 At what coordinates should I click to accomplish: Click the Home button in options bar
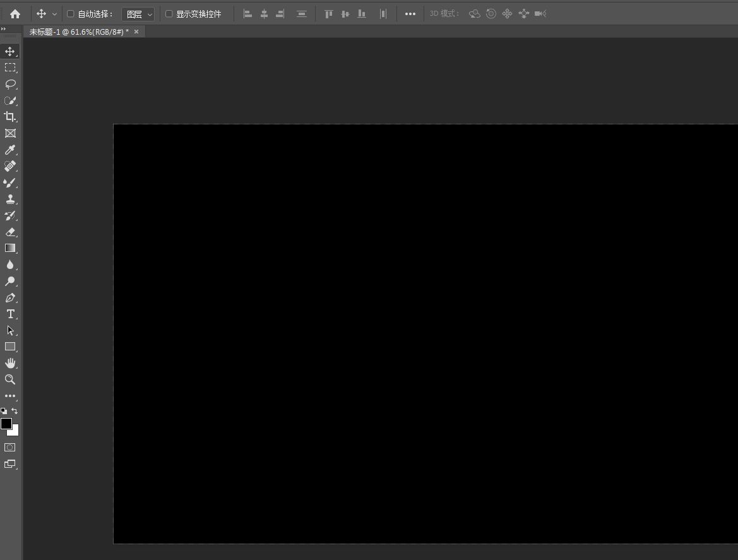[15, 14]
